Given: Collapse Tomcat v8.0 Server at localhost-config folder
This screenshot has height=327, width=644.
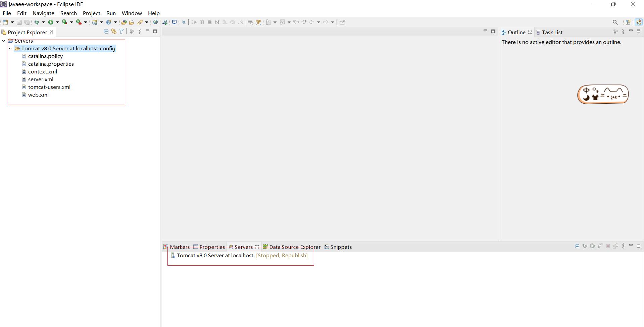Looking at the screenshot, I should click(x=10, y=49).
